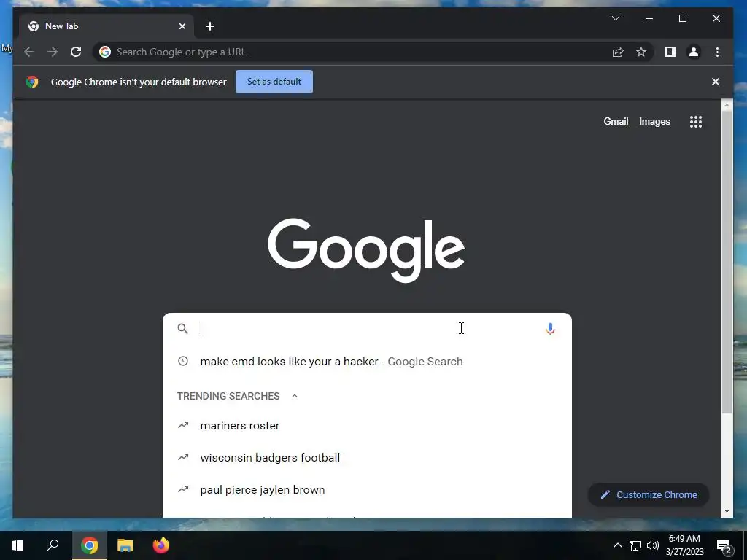747x560 pixels.
Task: Close the New Tab tab
Action: point(182,26)
